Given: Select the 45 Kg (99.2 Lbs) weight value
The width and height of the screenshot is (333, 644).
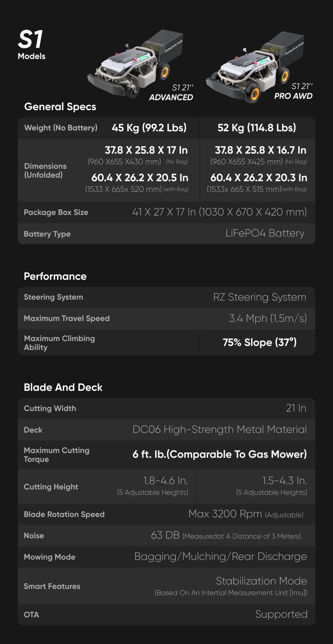Looking at the screenshot, I should pyautogui.click(x=149, y=128).
